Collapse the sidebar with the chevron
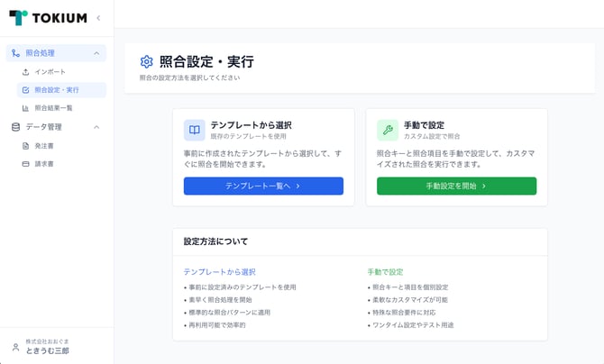This screenshot has height=364, width=604. pyautogui.click(x=98, y=18)
